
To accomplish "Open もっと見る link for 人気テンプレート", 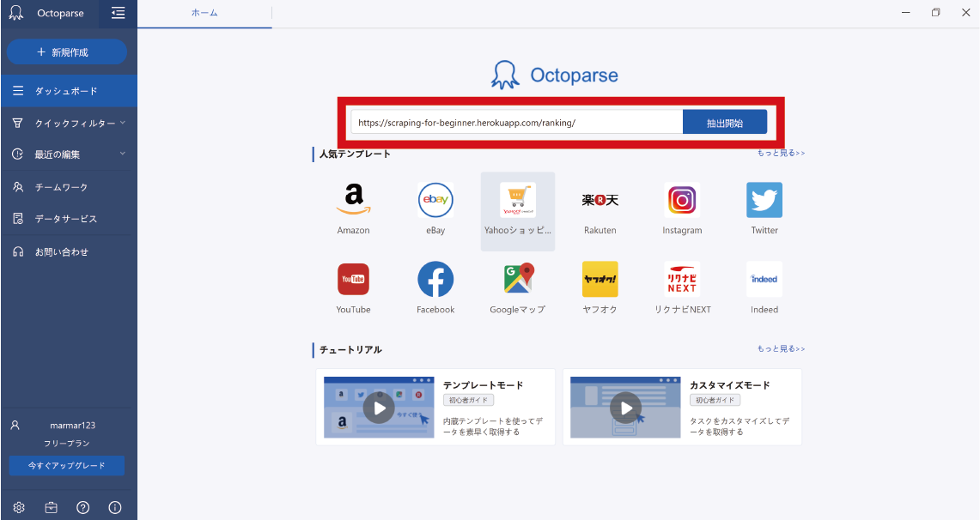I will click(781, 153).
